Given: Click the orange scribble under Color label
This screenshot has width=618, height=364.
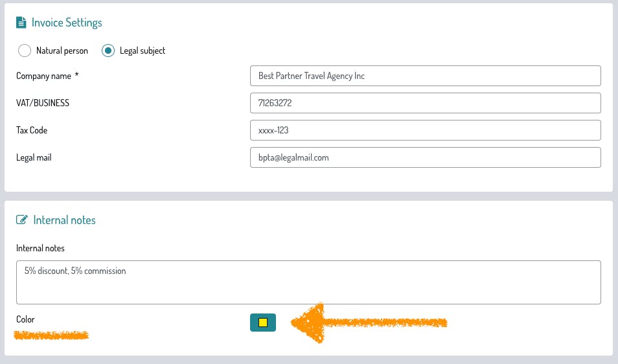Looking at the screenshot, I should (x=51, y=335).
